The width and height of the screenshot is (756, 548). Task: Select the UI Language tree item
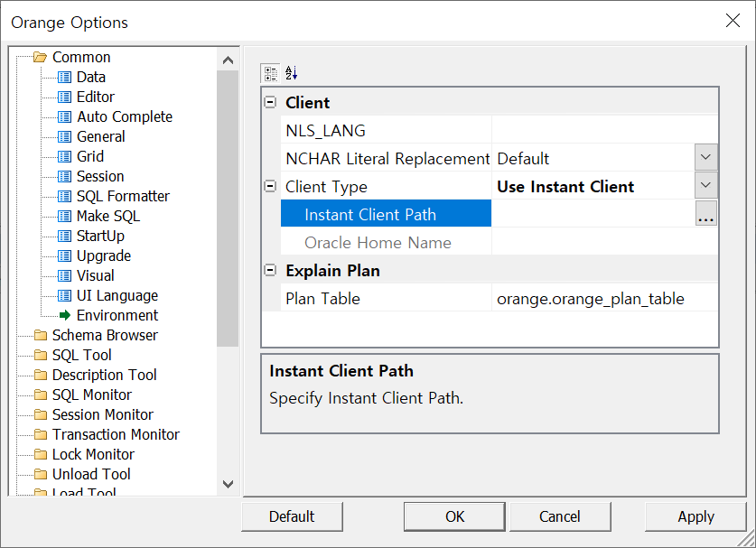(117, 295)
